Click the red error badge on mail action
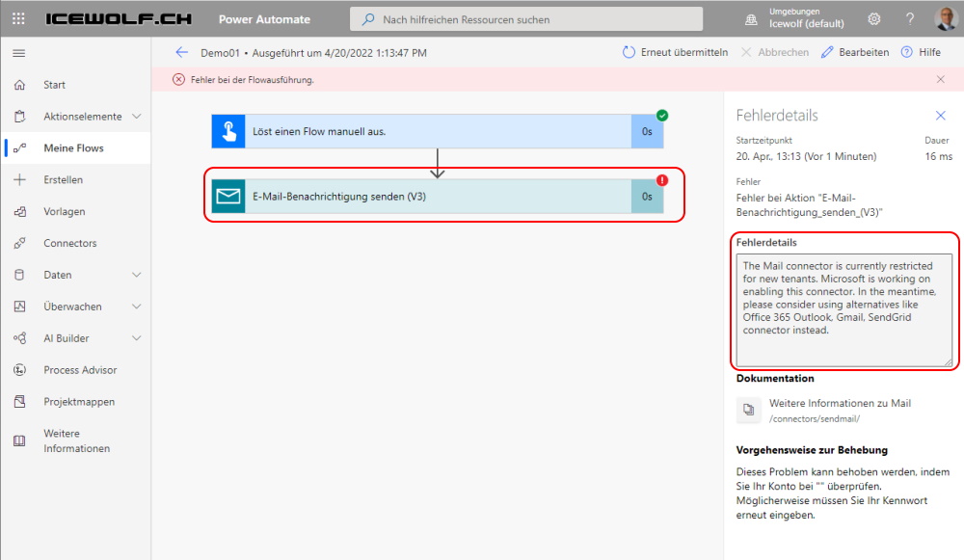The image size is (964, 560). click(662, 180)
